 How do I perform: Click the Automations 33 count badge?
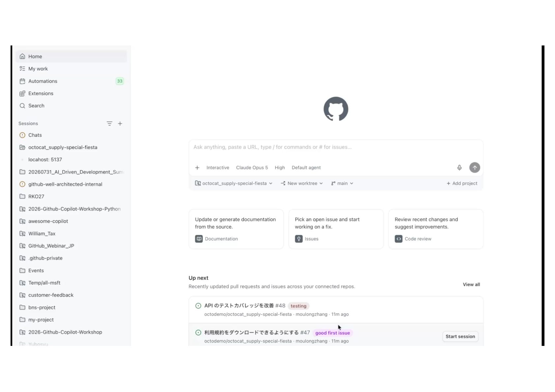(x=120, y=81)
